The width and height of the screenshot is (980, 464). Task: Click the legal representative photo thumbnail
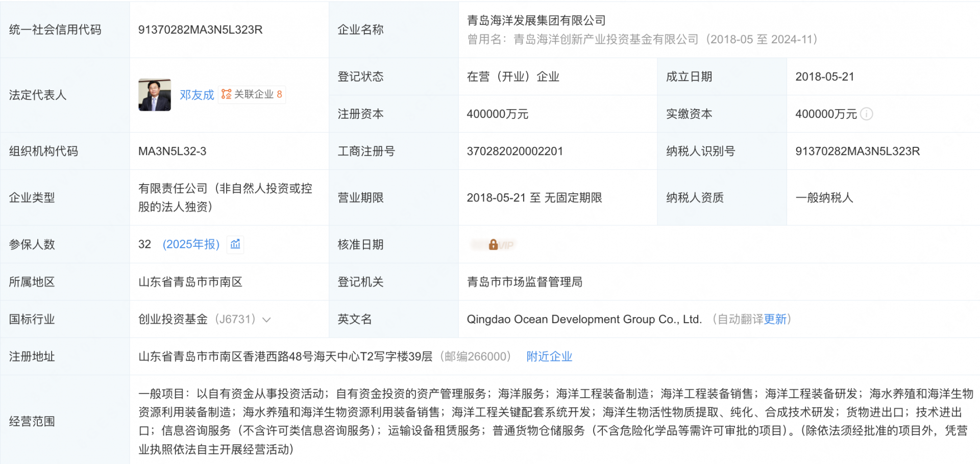click(x=155, y=95)
